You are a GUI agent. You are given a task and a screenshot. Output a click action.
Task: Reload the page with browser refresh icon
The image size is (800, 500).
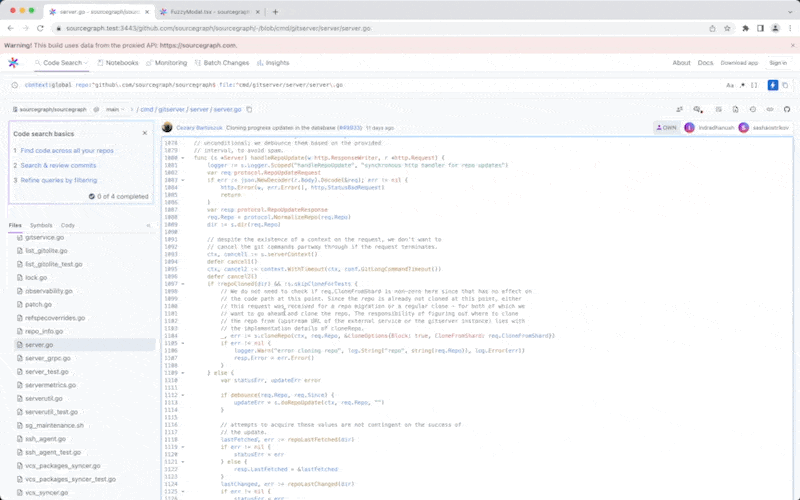[40, 29]
